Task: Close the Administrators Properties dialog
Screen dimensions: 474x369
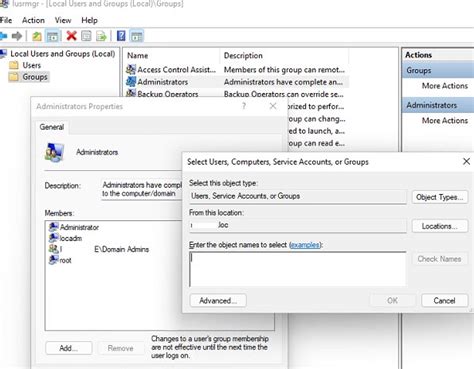Action: [x=273, y=106]
